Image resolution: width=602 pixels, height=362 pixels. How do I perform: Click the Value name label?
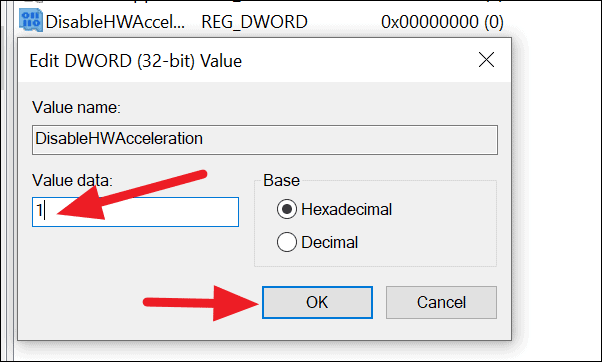[76, 107]
